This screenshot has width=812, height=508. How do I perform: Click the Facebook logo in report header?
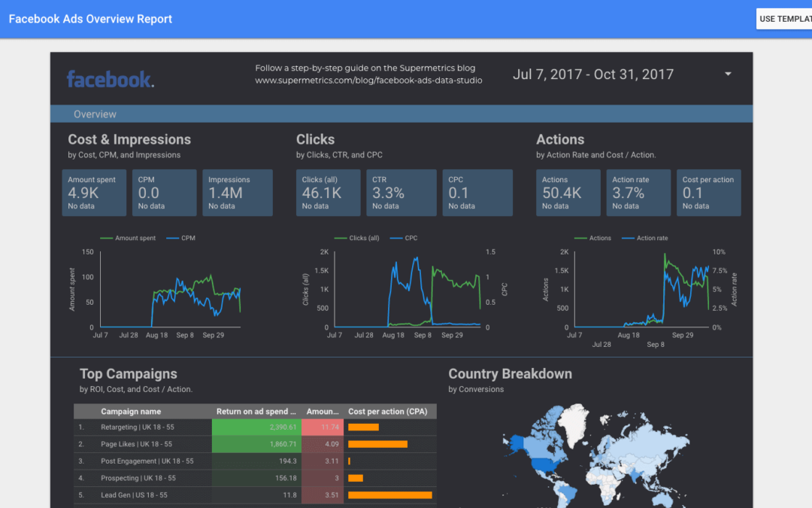pos(110,79)
